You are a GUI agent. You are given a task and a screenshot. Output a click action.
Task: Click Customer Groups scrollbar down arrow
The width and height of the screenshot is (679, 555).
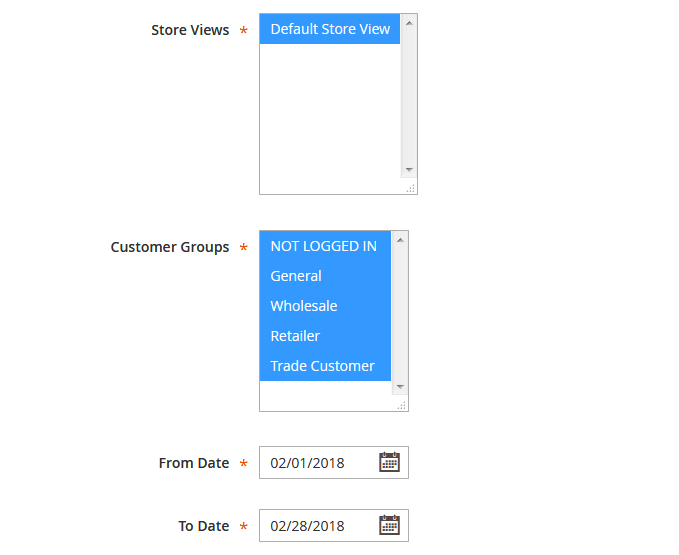pyautogui.click(x=400, y=386)
